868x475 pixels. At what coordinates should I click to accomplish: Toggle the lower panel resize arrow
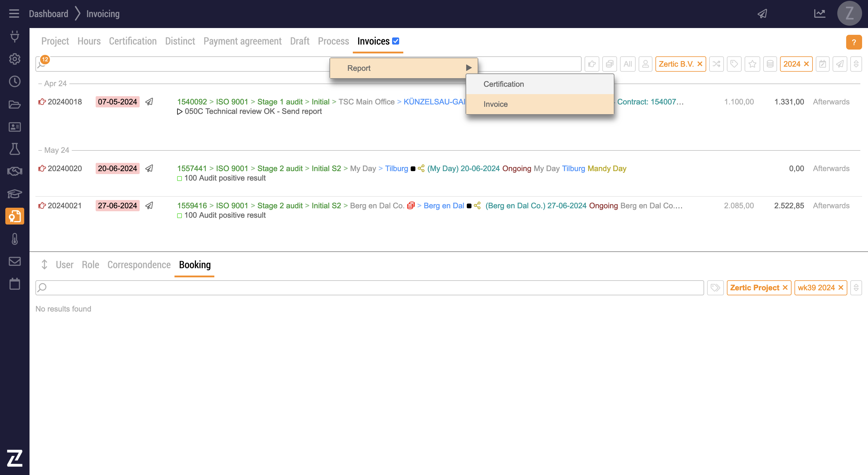44,265
